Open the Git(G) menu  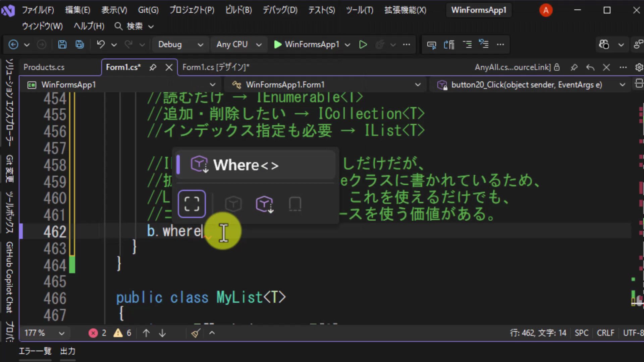click(148, 10)
